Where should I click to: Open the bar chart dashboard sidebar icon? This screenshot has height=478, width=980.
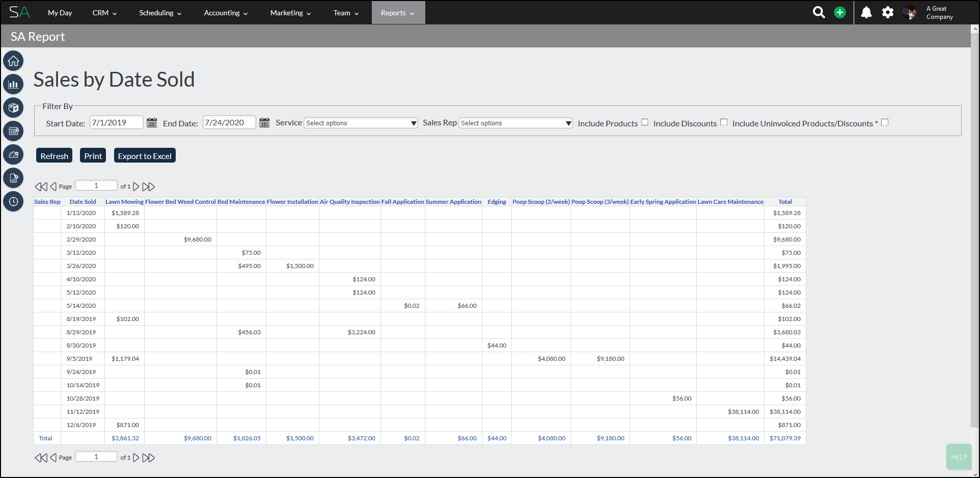point(13,85)
